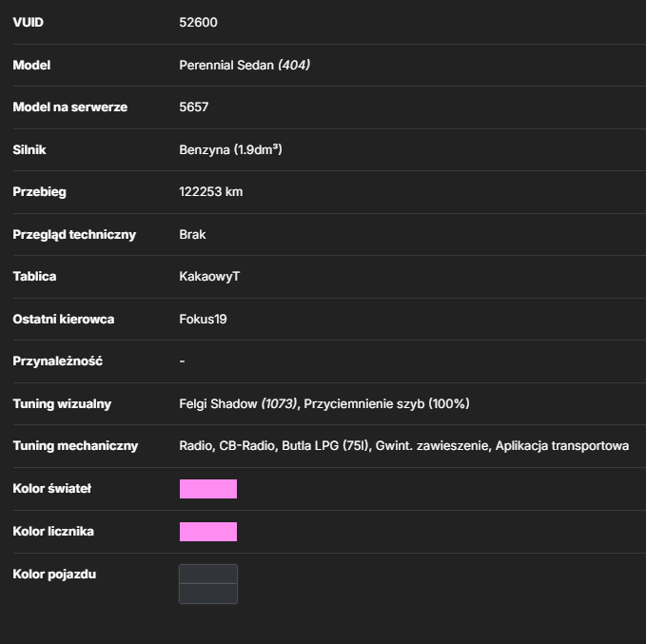Click the Benzyna engine value
This screenshot has width=646, height=644.
pos(230,149)
